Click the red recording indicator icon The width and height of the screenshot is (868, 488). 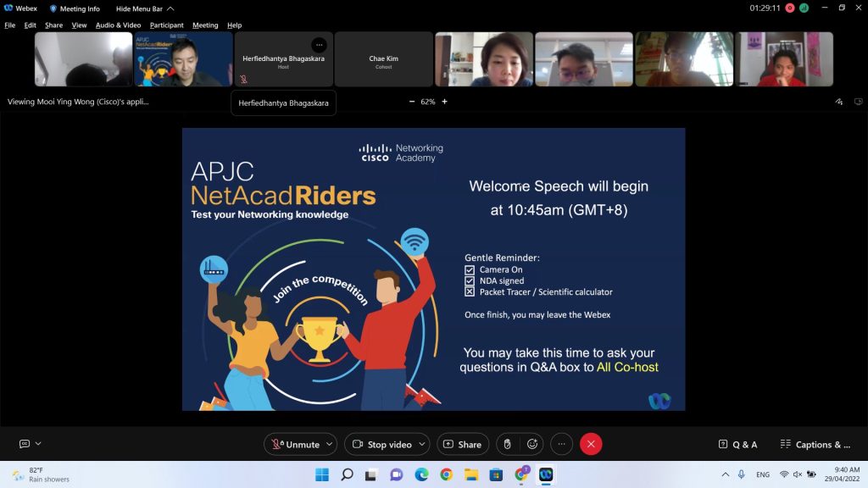click(x=790, y=8)
